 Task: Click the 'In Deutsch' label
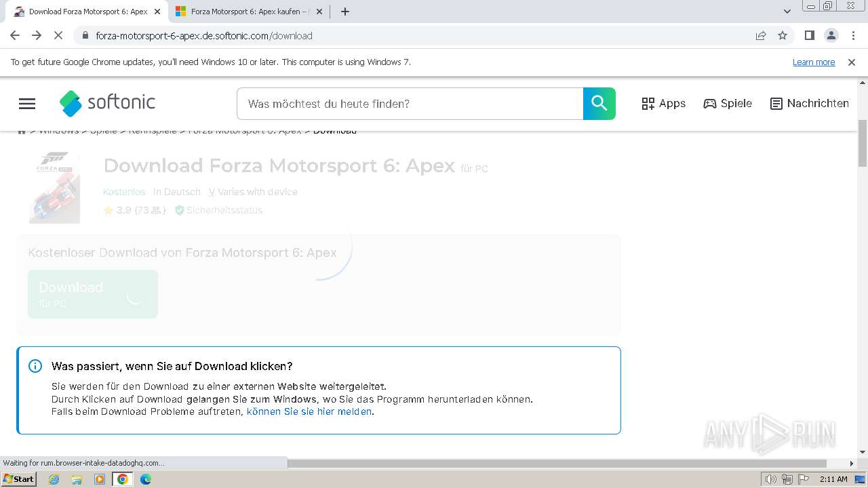177,192
